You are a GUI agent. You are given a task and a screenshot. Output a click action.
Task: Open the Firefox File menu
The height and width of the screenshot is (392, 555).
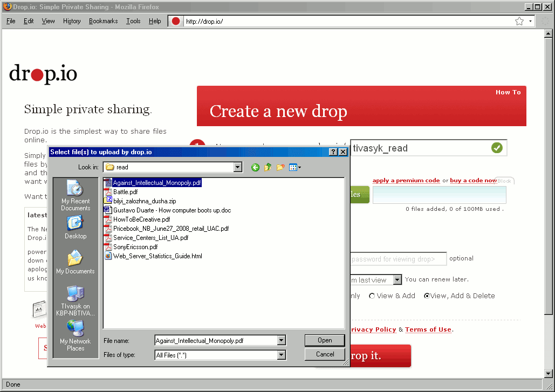click(x=11, y=21)
